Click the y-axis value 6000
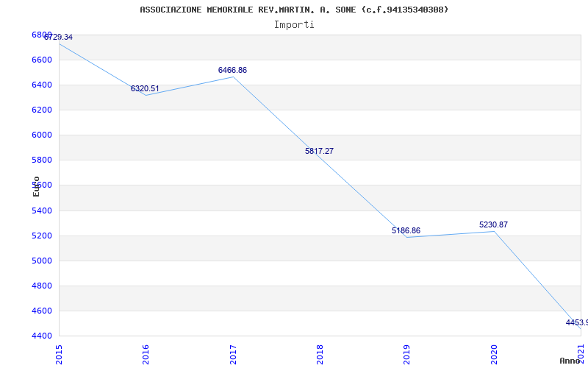This screenshot has height=368, width=588. pyautogui.click(x=42, y=135)
